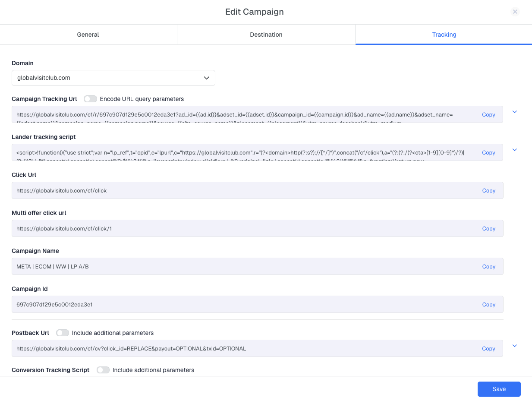
Task: Copy the Campaign Tracking Url
Action: 488,115
